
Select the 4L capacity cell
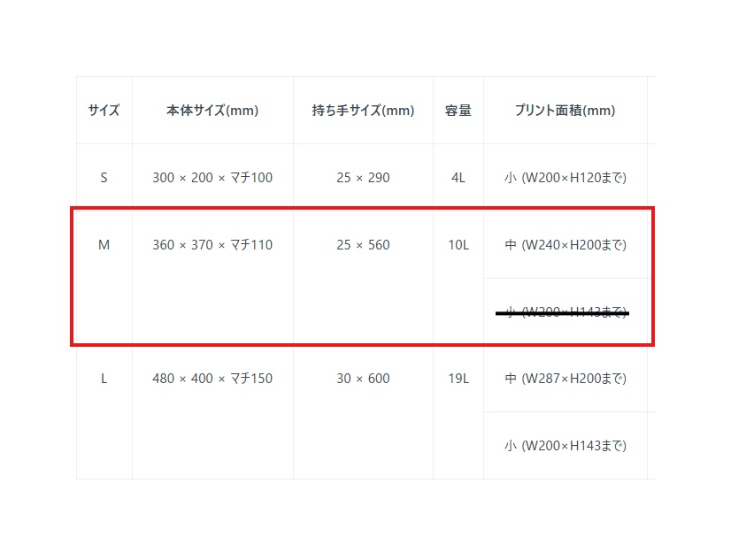point(458,177)
